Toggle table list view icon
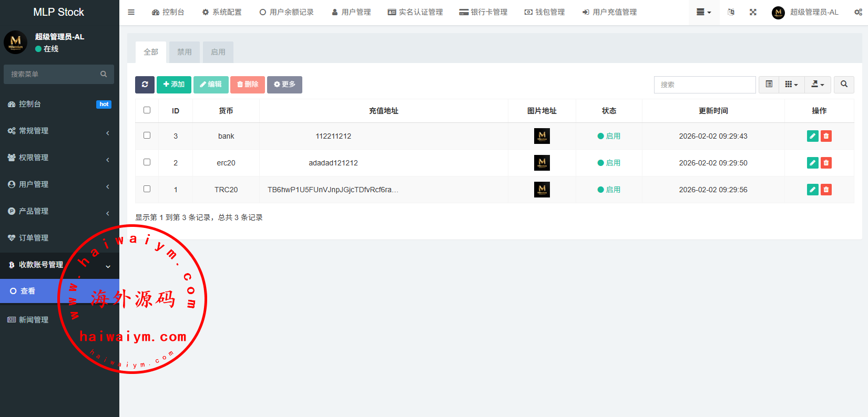The image size is (868, 417). pyautogui.click(x=769, y=85)
